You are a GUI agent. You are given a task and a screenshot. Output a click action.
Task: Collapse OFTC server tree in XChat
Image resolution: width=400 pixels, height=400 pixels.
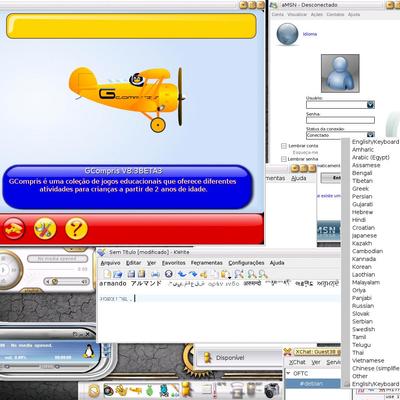(x=288, y=373)
